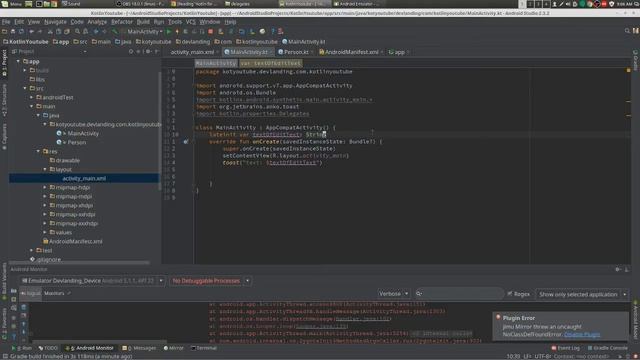Screen dimensions: 640x360
Task: Open the Event Log button
Action: click(565, 348)
